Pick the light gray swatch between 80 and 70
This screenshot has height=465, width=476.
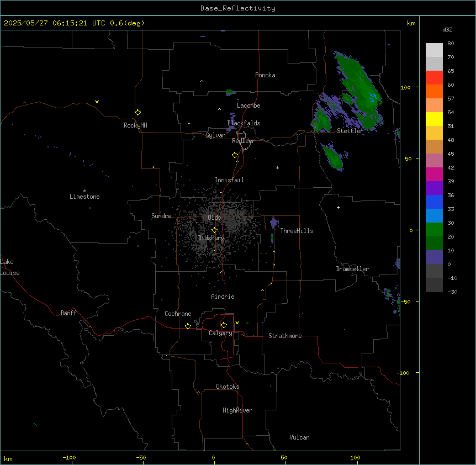(434, 50)
